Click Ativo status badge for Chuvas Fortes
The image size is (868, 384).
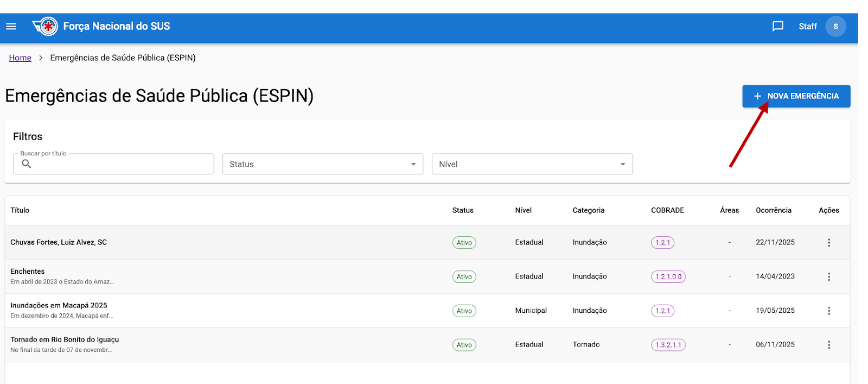coord(464,243)
